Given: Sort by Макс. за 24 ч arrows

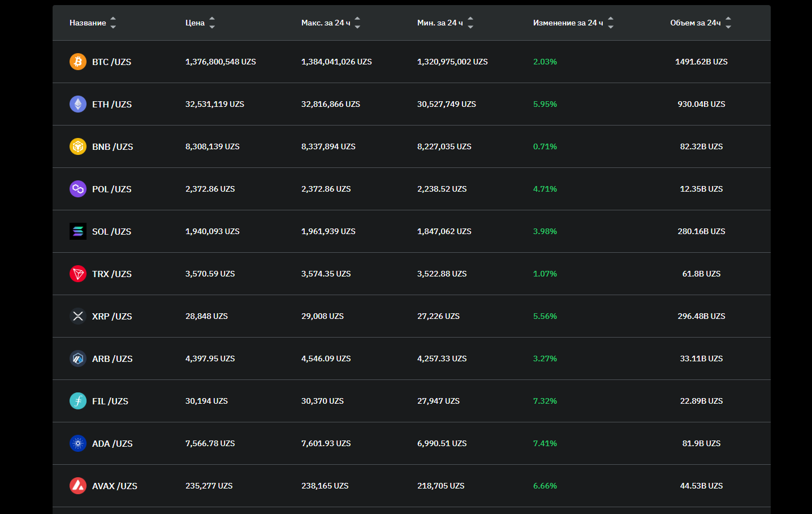Looking at the screenshot, I should [357, 23].
